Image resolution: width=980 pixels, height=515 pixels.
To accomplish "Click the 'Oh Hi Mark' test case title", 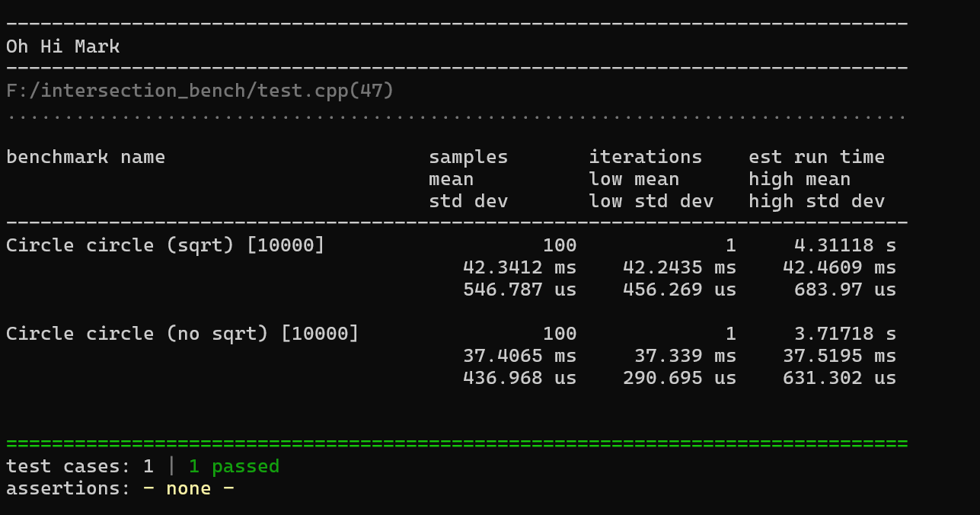I will pyautogui.click(x=62, y=46).
